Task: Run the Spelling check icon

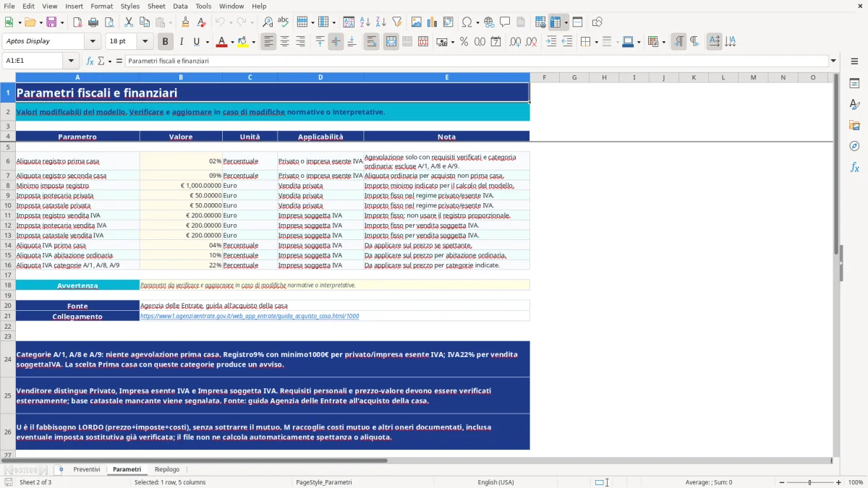Action: pos(283,22)
